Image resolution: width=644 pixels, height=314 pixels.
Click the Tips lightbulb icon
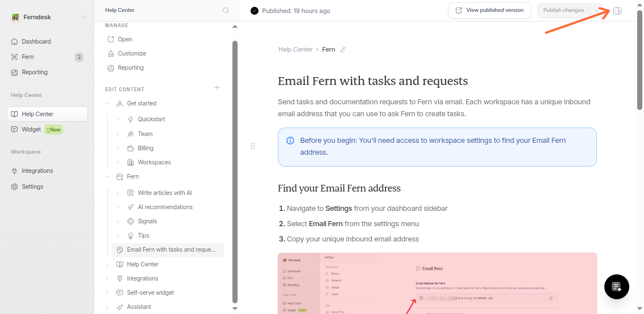[x=130, y=236]
